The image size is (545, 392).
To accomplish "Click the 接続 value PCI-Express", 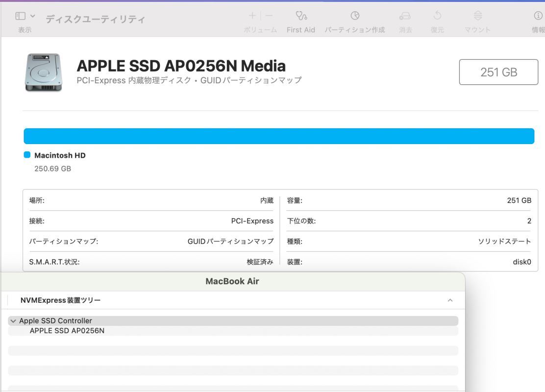I will click(252, 221).
